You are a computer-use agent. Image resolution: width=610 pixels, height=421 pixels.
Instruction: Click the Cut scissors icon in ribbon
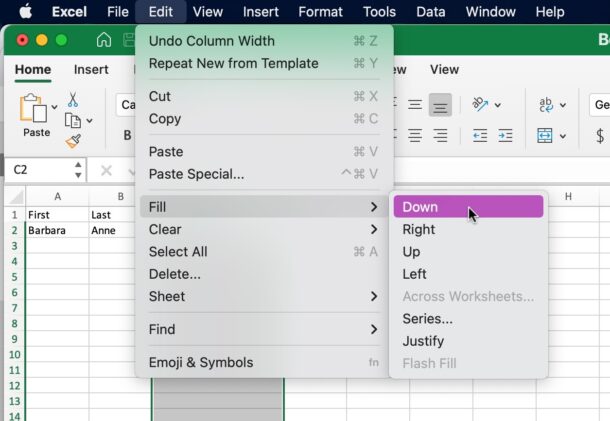click(x=73, y=100)
